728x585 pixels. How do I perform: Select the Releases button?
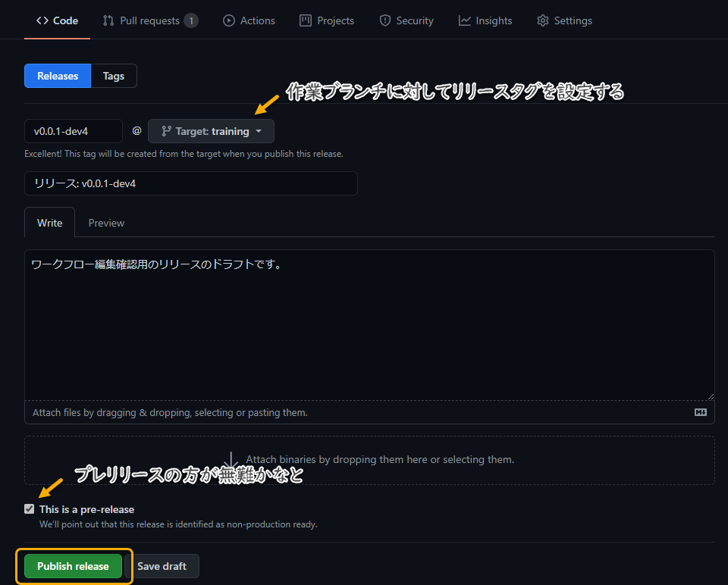[x=58, y=76]
